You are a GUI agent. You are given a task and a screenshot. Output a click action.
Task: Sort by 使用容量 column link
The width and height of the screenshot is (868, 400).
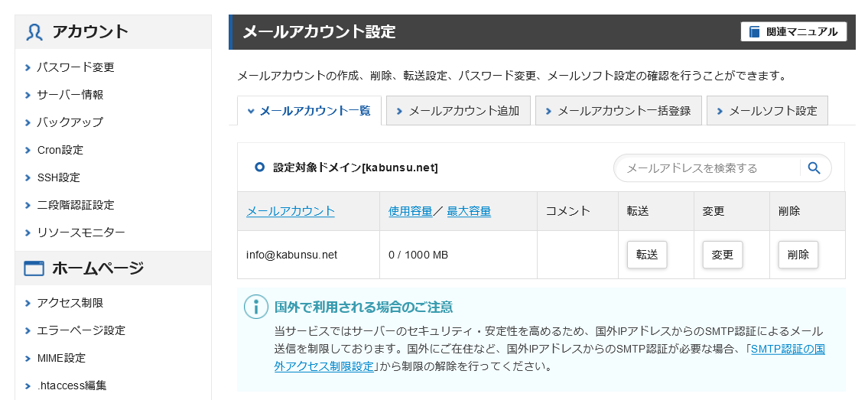click(x=411, y=211)
